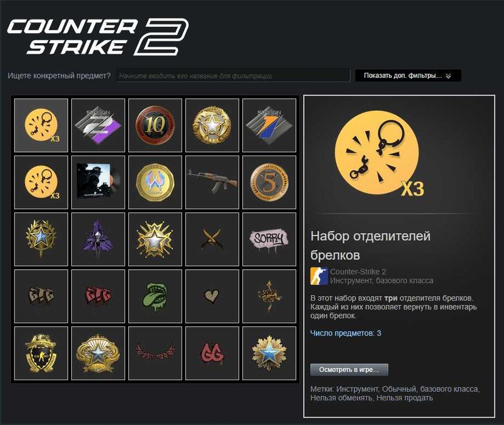Select the SORRY graffiti item
The height and width of the screenshot is (425, 504).
(x=269, y=239)
